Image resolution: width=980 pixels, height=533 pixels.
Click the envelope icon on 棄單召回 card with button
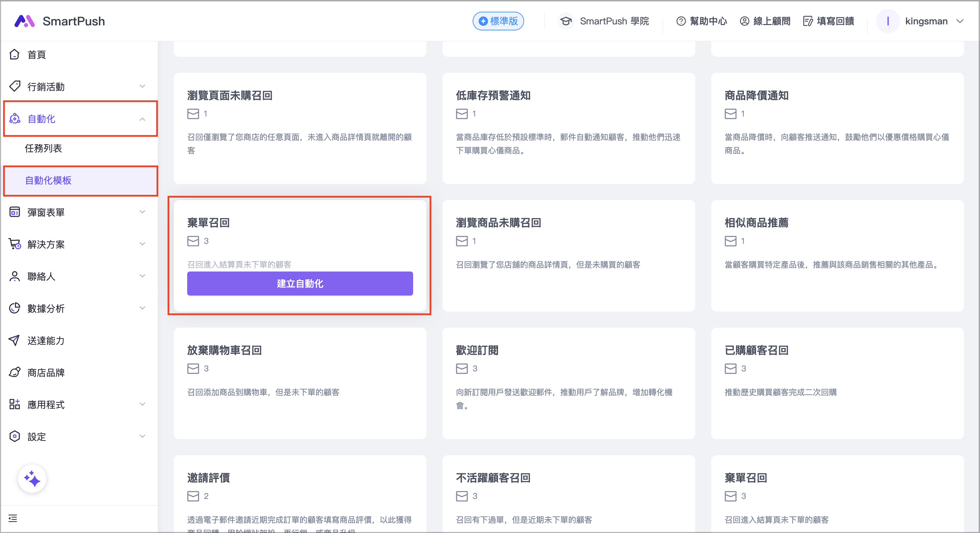click(193, 241)
